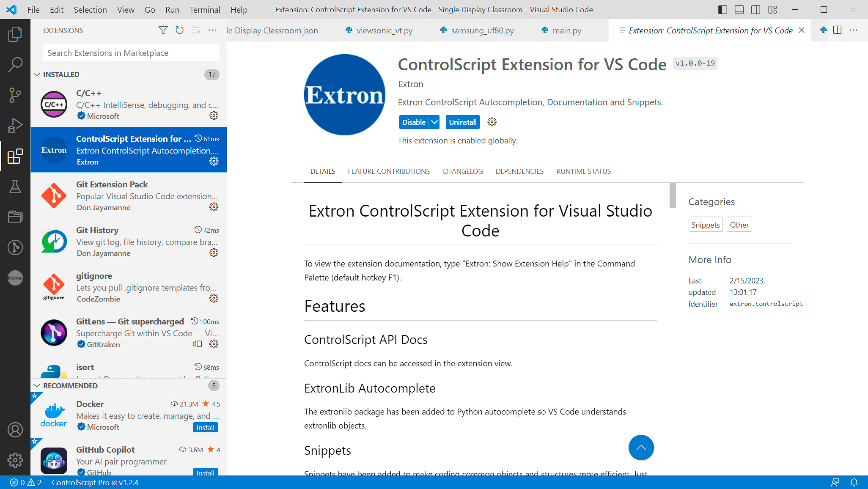Image resolution: width=868 pixels, height=489 pixels.
Task: Scroll up using the scroll-to-top button
Action: click(641, 448)
